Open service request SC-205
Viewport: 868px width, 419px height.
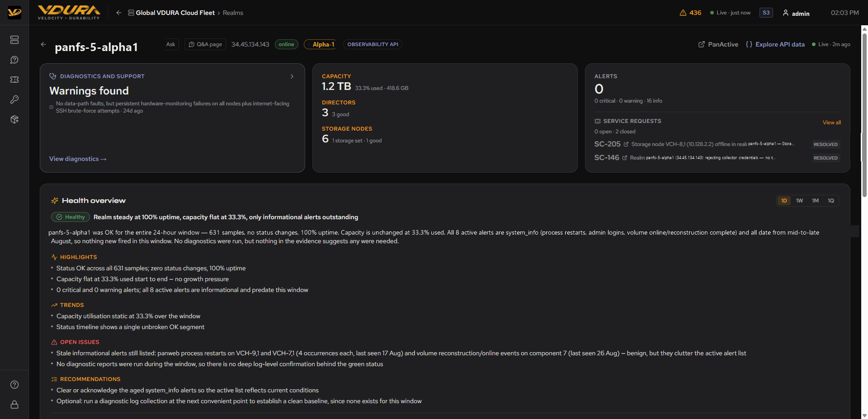point(607,144)
